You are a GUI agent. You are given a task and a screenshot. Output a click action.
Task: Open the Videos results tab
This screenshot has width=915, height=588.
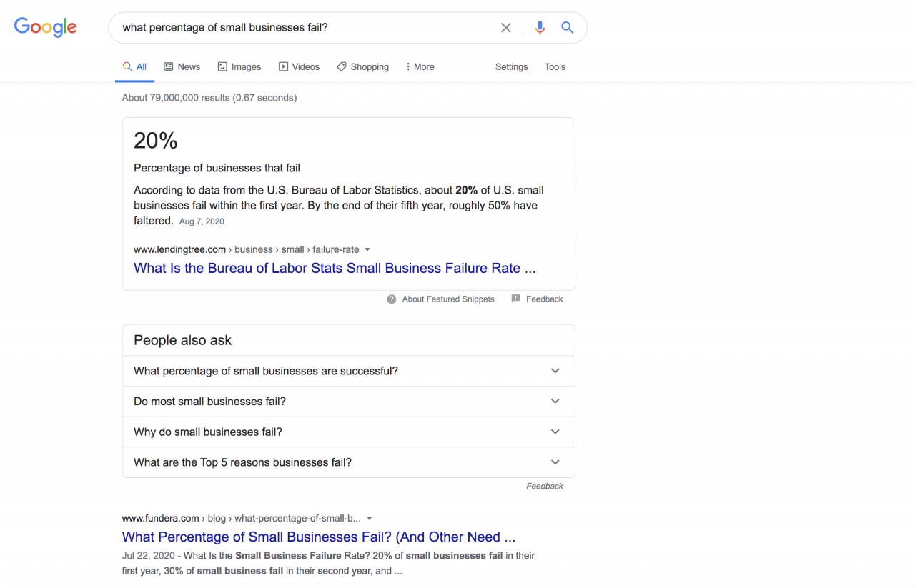tap(299, 66)
